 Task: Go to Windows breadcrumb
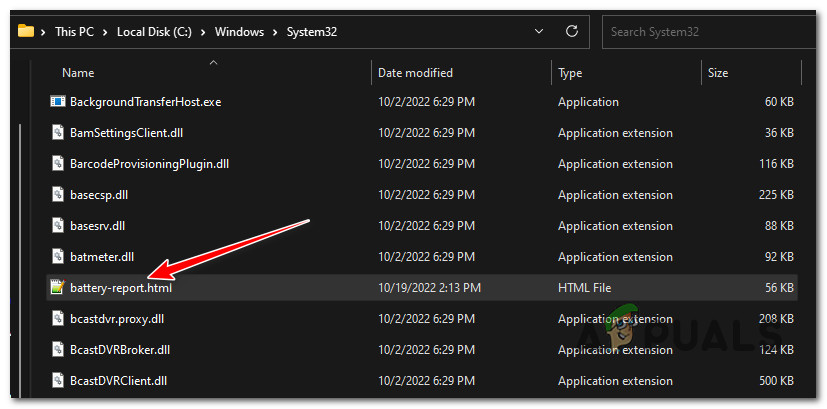(239, 32)
